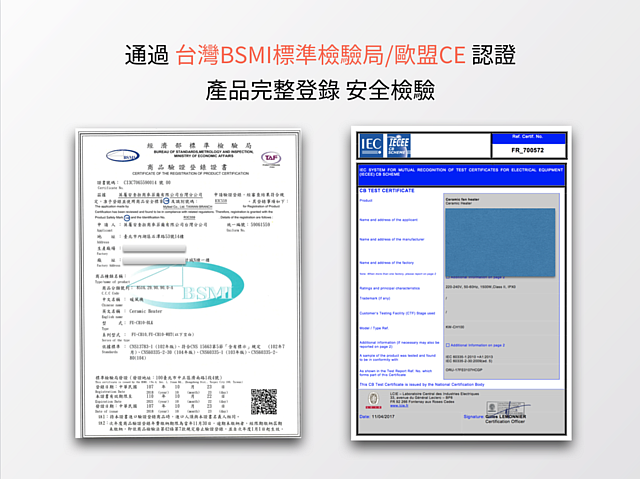Click 'This CB Test Certificate is issued by' line
This screenshot has height=479, width=640.
(422, 384)
